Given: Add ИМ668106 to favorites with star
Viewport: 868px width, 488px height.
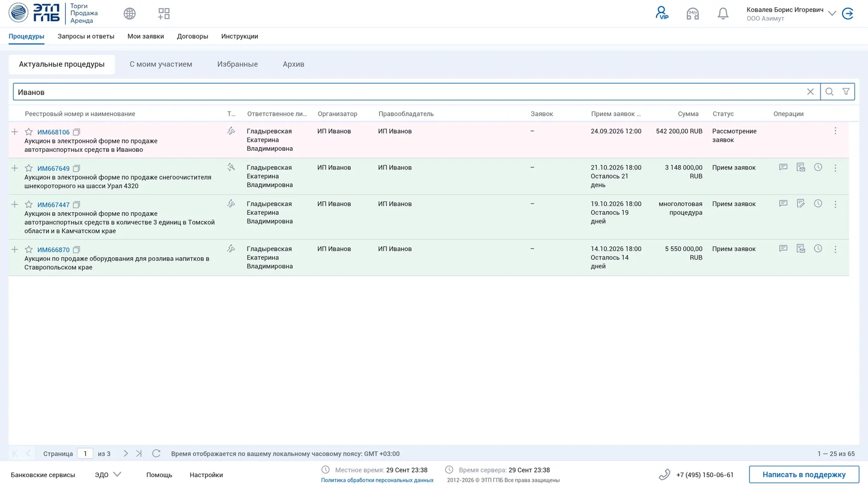Looking at the screenshot, I should click(29, 132).
